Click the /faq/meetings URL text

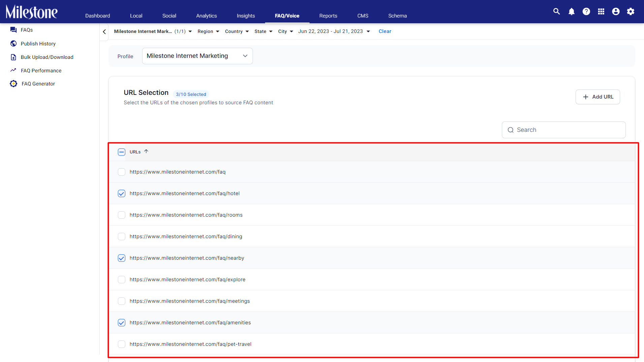190,301
